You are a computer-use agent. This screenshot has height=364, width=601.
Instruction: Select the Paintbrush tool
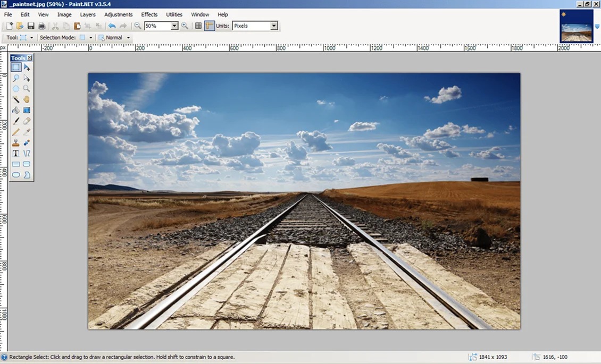click(16, 121)
